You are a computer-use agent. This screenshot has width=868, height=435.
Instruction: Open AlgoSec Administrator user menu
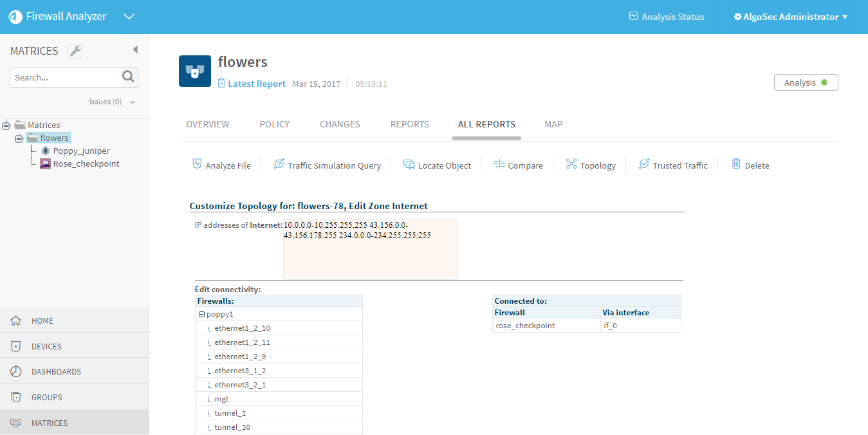(x=791, y=17)
